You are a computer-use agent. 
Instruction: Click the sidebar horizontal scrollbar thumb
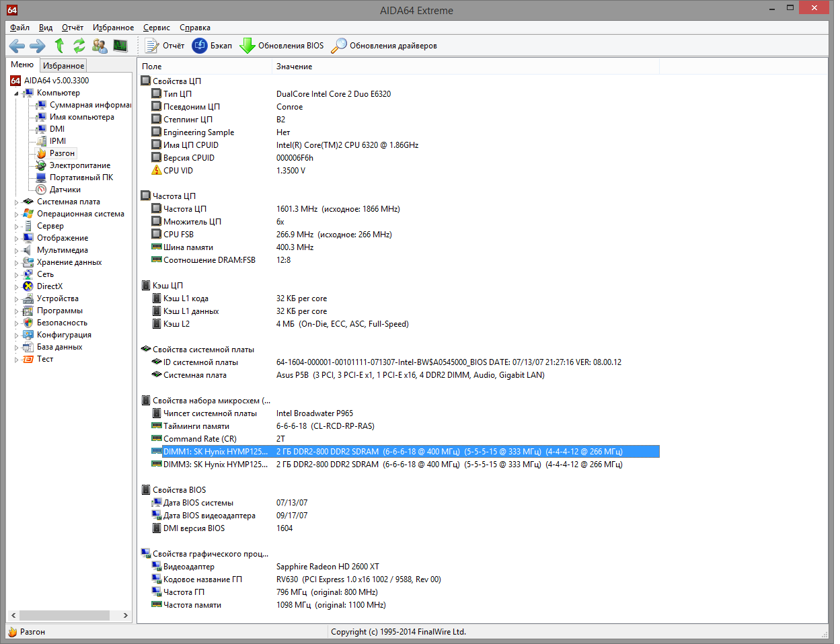[65, 615]
